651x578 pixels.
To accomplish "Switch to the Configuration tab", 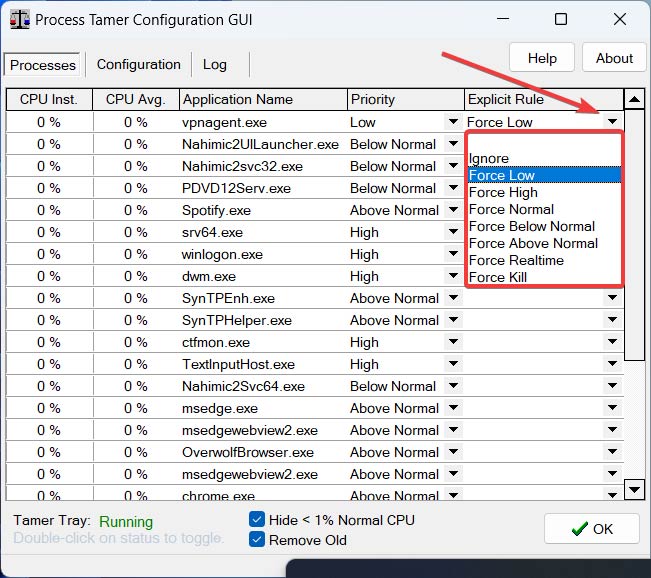I will [x=139, y=64].
